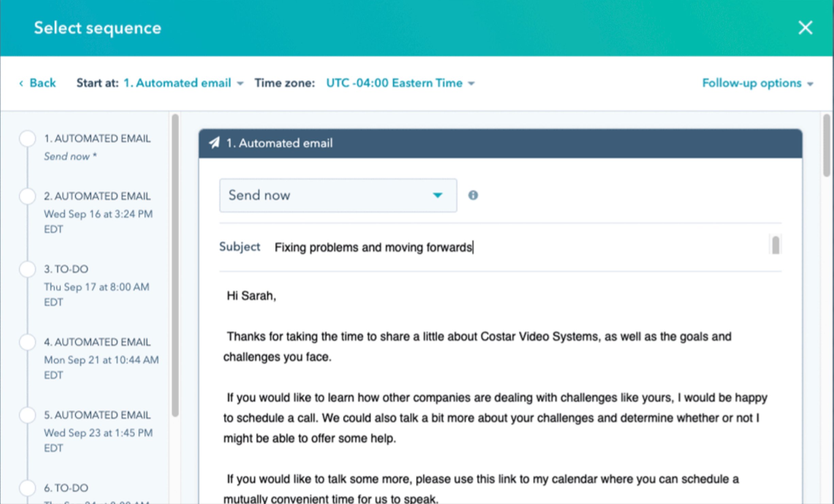
Task: Click the step circle for 1. Automated Email
Action: [x=28, y=139]
